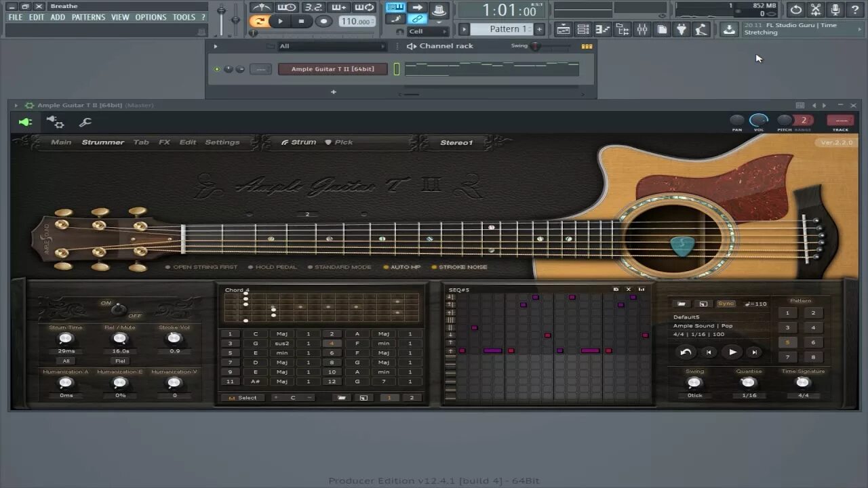Viewport: 868px width, 488px height.
Task: Toggle Ample Guitar channel green enable light
Action: coord(217,69)
